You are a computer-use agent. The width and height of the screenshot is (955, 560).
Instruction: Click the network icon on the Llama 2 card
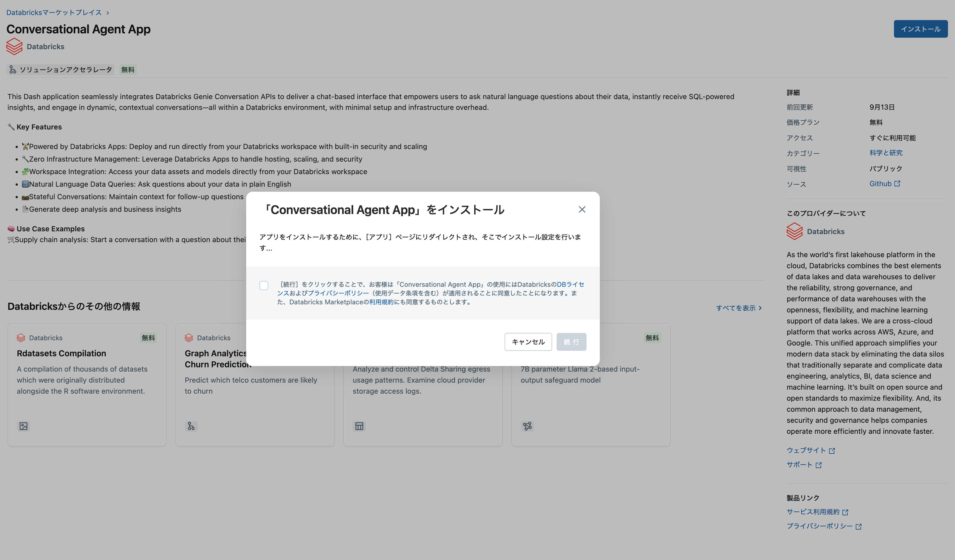(527, 426)
